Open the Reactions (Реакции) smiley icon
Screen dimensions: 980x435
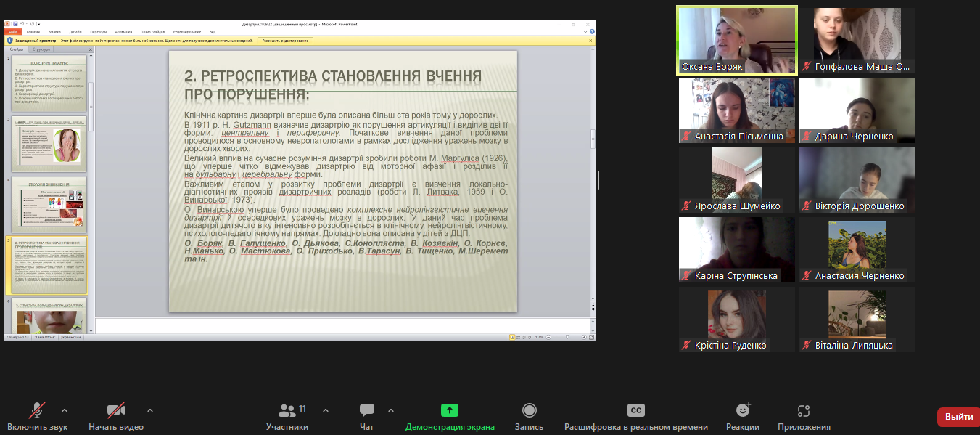(743, 410)
